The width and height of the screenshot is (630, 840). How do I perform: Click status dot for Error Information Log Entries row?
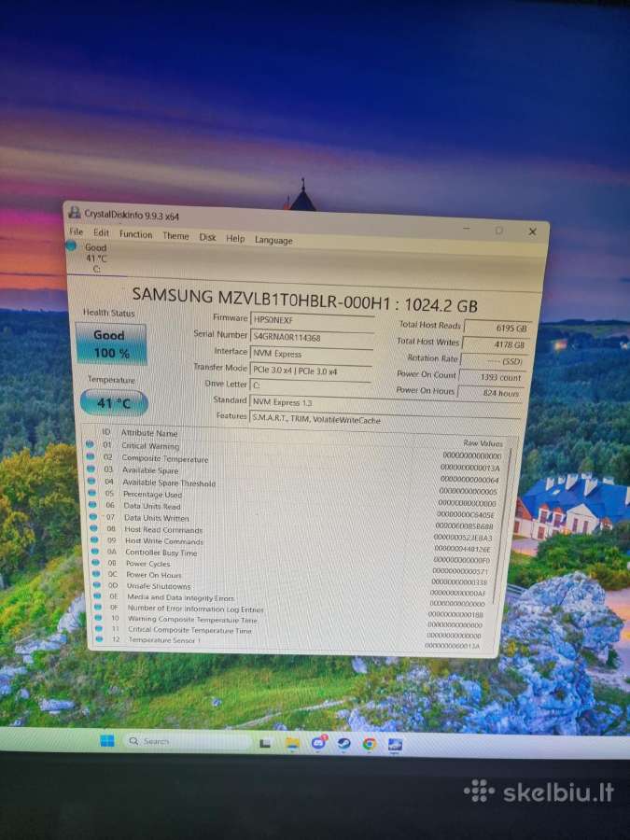pyautogui.click(x=97, y=607)
